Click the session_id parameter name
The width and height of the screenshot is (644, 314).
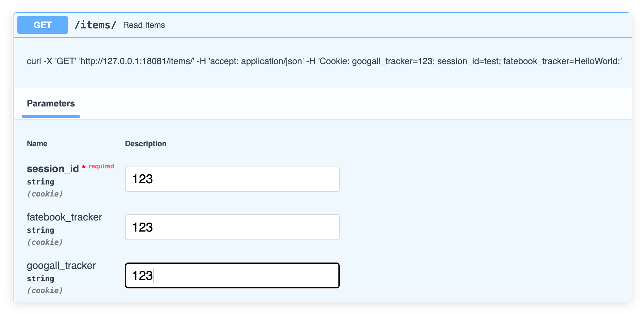point(53,169)
